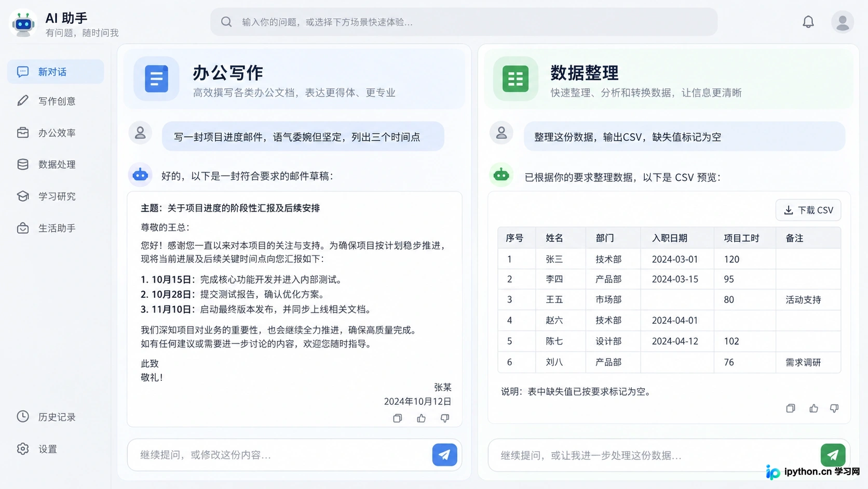Send message in 数据整理 panel
This screenshot has height=489, width=868.
click(x=833, y=455)
